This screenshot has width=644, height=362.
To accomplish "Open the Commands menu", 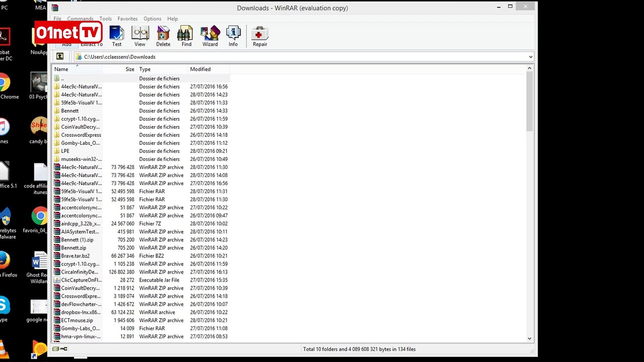I will coord(80,19).
